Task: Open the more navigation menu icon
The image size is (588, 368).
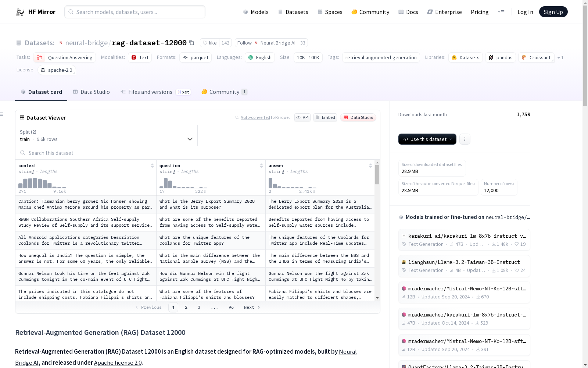Action: tap(501, 12)
